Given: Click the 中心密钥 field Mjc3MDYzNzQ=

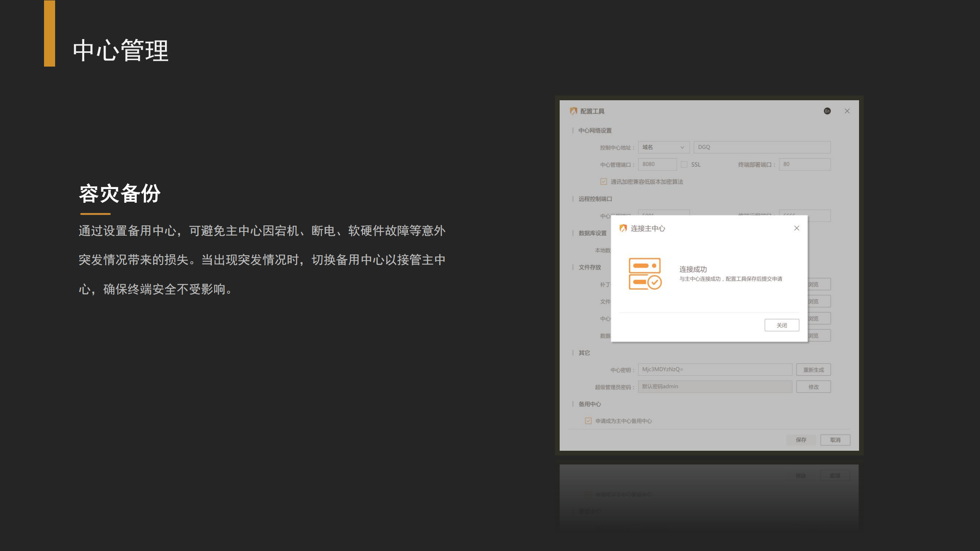Looking at the screenshot, I should 715,370.
